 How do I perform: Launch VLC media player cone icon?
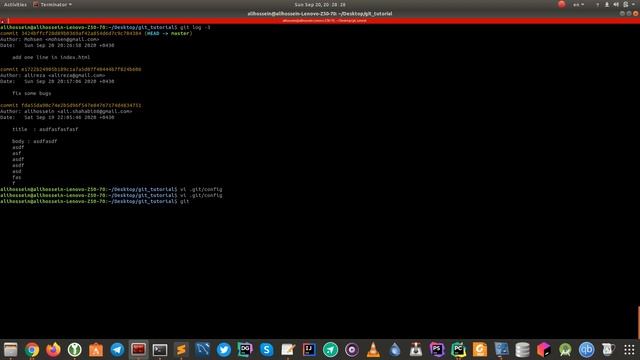pos(373,350)
